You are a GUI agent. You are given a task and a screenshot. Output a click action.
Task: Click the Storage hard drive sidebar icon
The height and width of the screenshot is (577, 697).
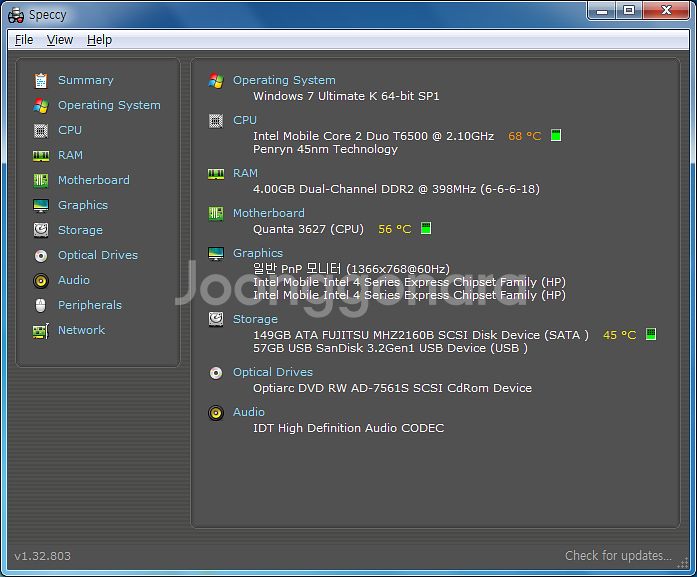pos(41,230)
